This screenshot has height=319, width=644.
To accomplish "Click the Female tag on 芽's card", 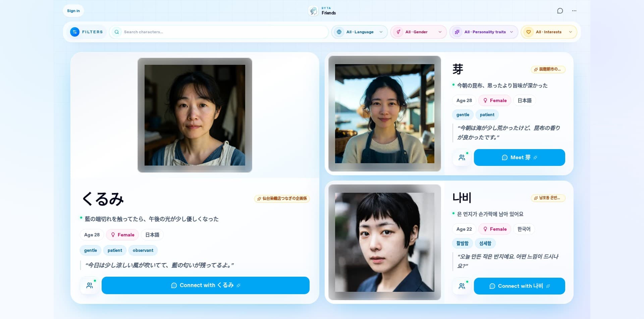I will pyautogui.click(x=495, y=100).
